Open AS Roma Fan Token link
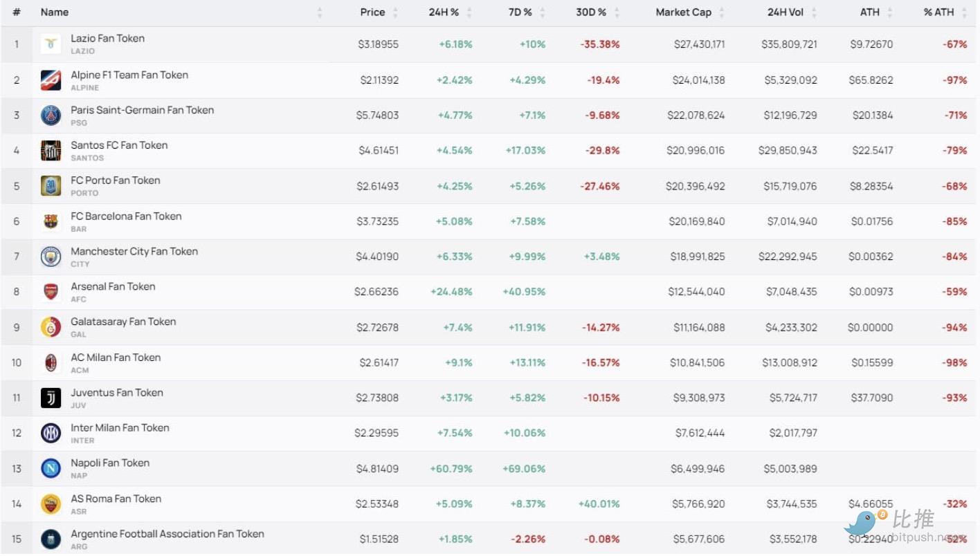This screenshot has height=556, width=980. pyautogui.click(x=116, y=499)
